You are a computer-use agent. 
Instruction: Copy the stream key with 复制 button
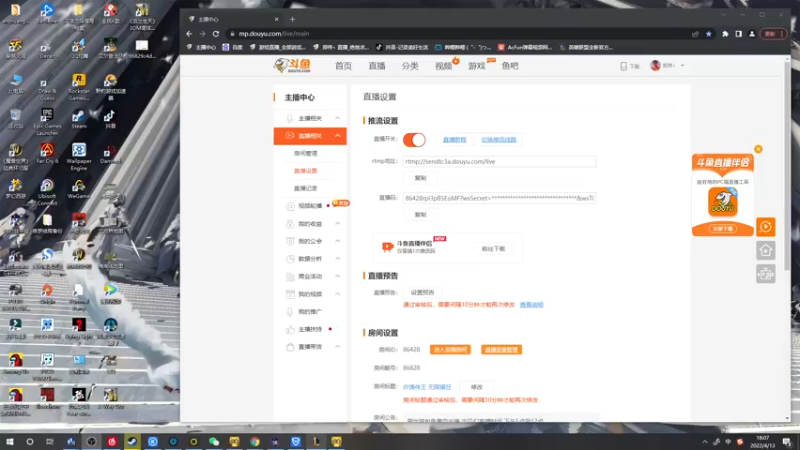click(x=420, y=215)
